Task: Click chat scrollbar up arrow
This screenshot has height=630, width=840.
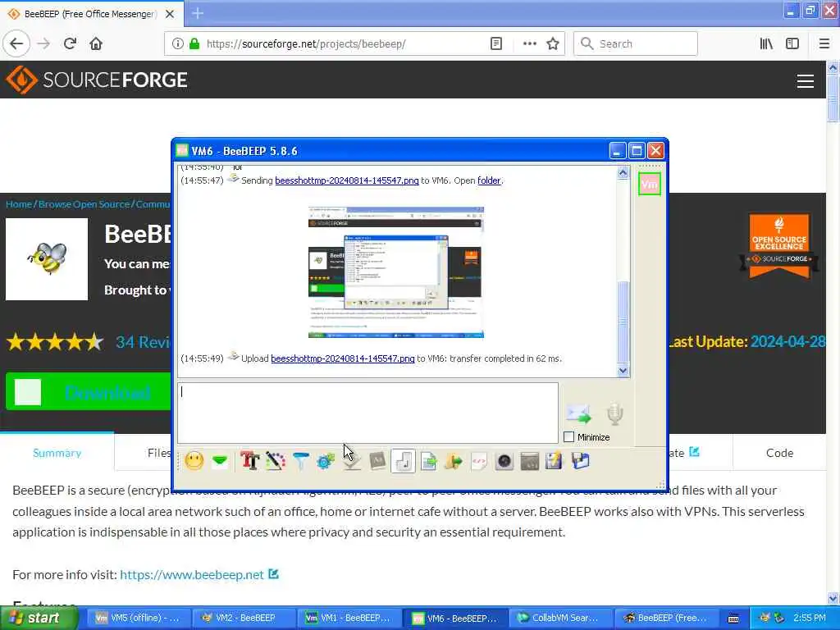Action: click(623, 172)
